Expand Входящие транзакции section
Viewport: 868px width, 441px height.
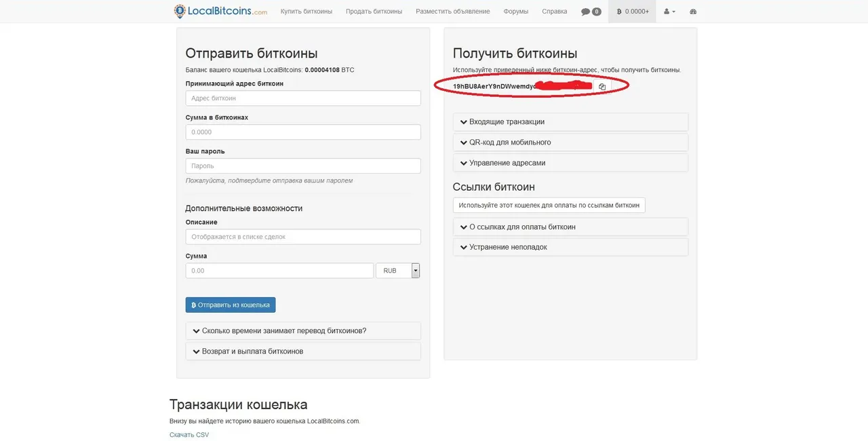[506, 122]
